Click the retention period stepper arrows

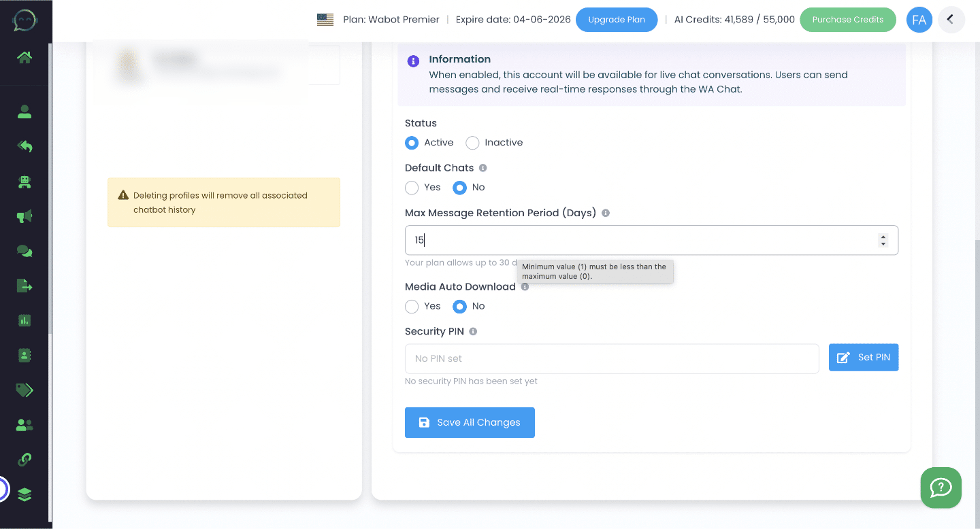click(x=883, y=240)
